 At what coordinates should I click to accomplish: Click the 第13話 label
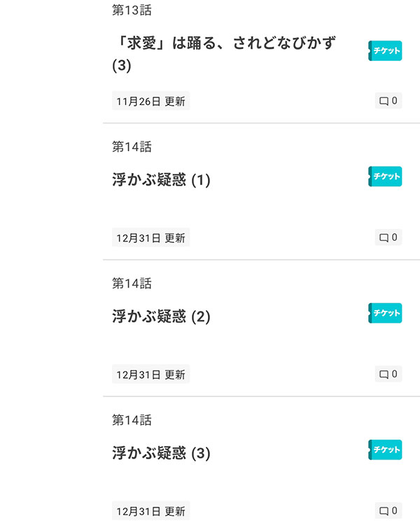pyautogui.click(x=132, y=10)
